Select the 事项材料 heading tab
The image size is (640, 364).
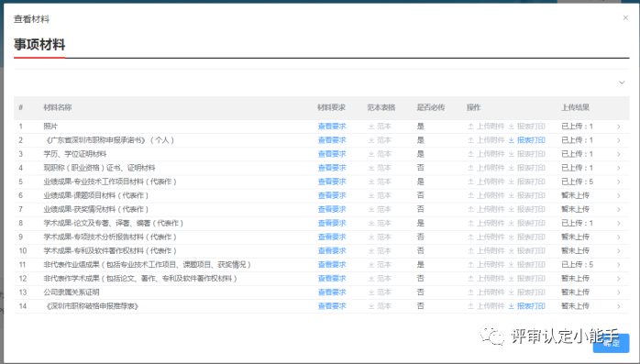[39, 45]
